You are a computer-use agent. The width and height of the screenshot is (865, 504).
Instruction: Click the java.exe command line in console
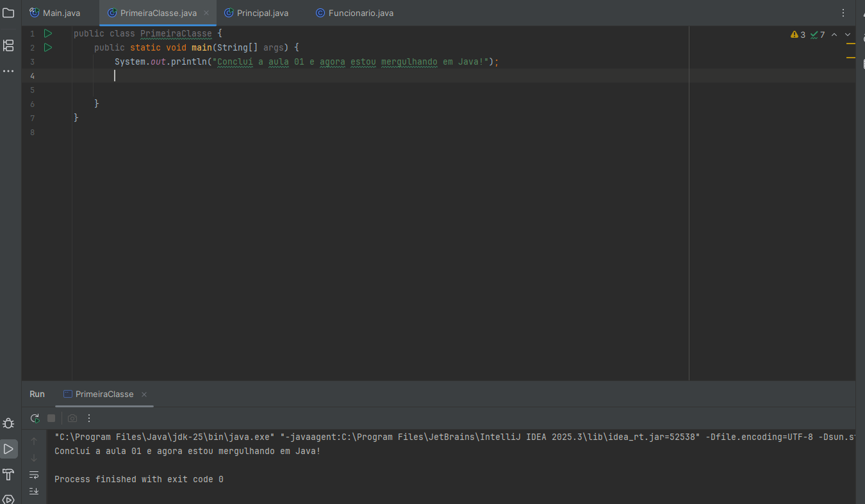(x=454, y=437)
